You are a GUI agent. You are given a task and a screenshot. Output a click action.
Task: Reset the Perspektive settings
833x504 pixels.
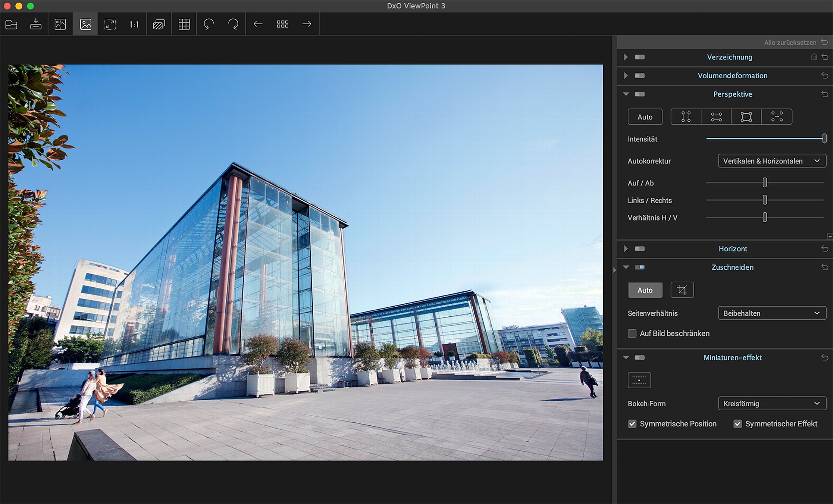pos(825,94)
